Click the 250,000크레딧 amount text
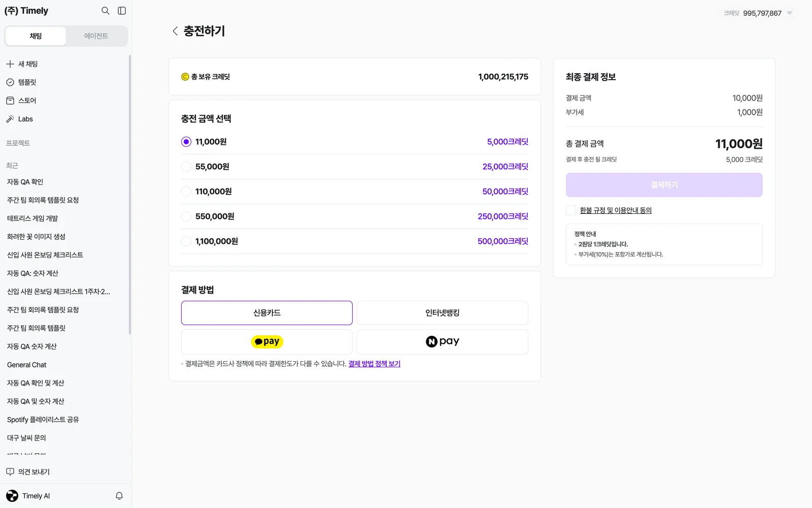Screen dimensions: 812x508 (x=503, y=216)
